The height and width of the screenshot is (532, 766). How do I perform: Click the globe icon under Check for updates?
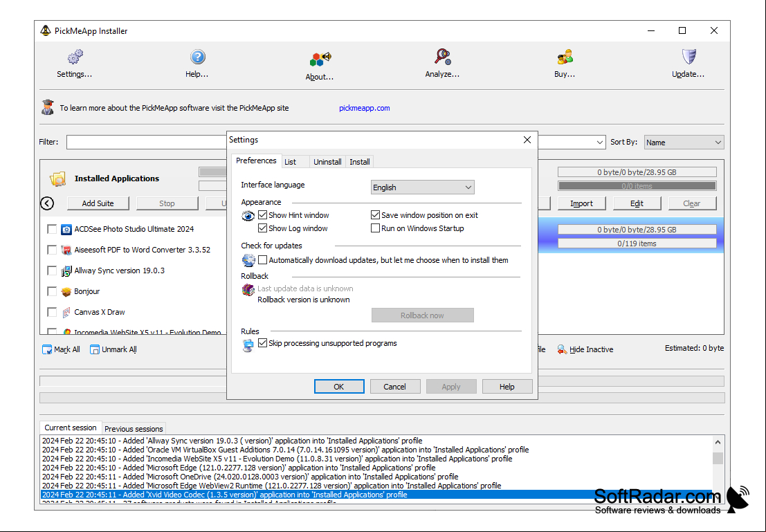[x=248, y=260]
